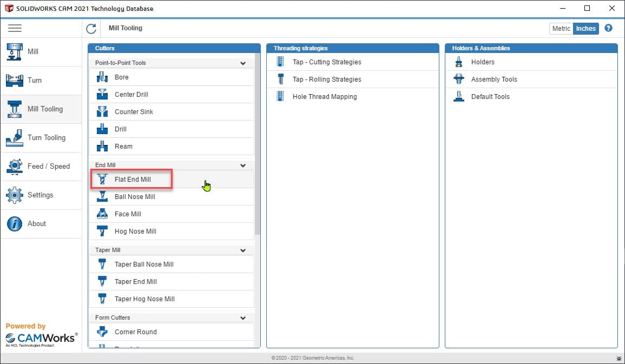Click the Corner Round cutter icon

[x=102, y=332]
